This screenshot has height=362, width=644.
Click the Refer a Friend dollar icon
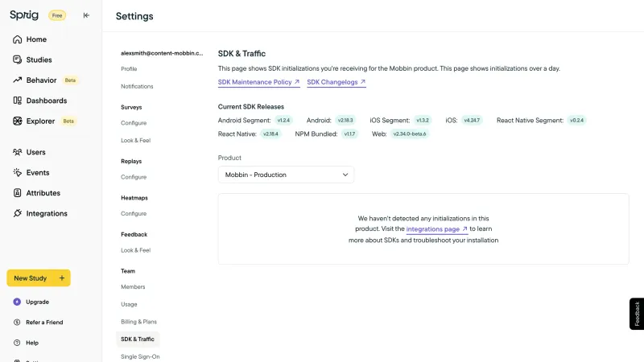pyautogui.click(x=17, y=323)
